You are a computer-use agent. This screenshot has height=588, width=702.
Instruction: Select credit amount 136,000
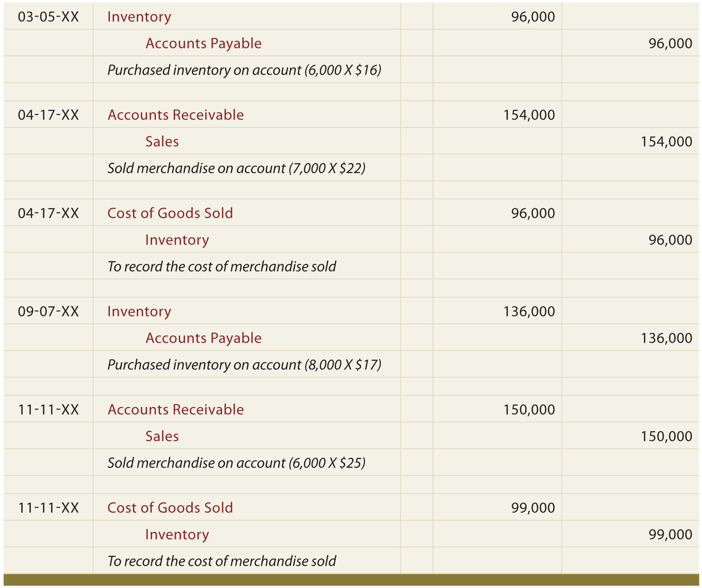(x=666, y=338)
